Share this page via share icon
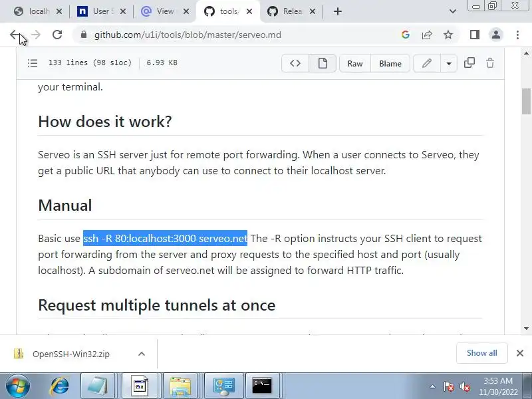 pyautogui.click(x=427, y=35)
